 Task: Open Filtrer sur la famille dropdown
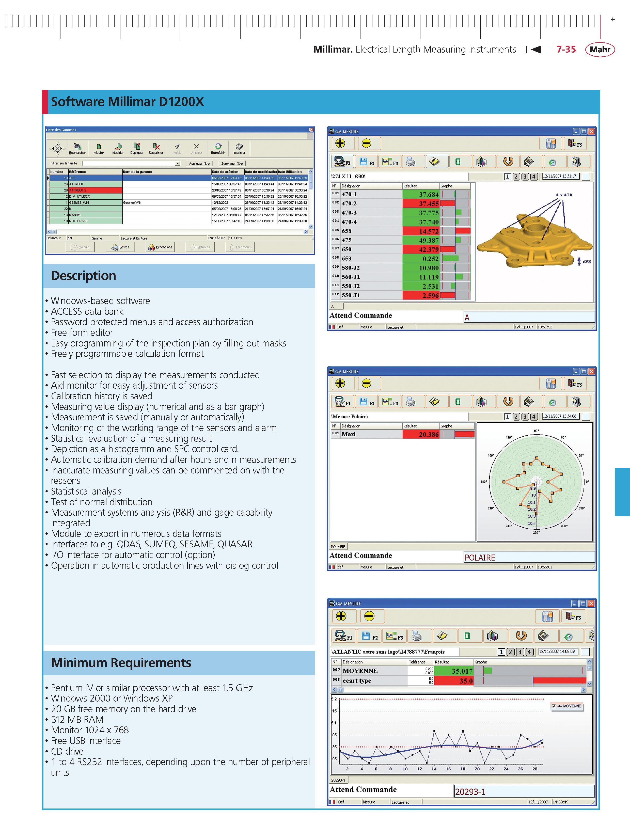177,164
